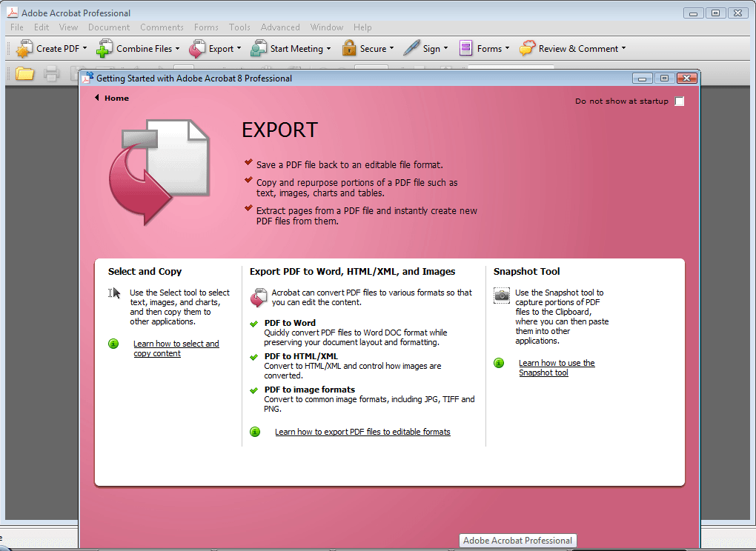Image resolution: width=756 pixels, height=551 pixels.
Task: Maximize the Getting Started dialog
Action: point(664,78)
